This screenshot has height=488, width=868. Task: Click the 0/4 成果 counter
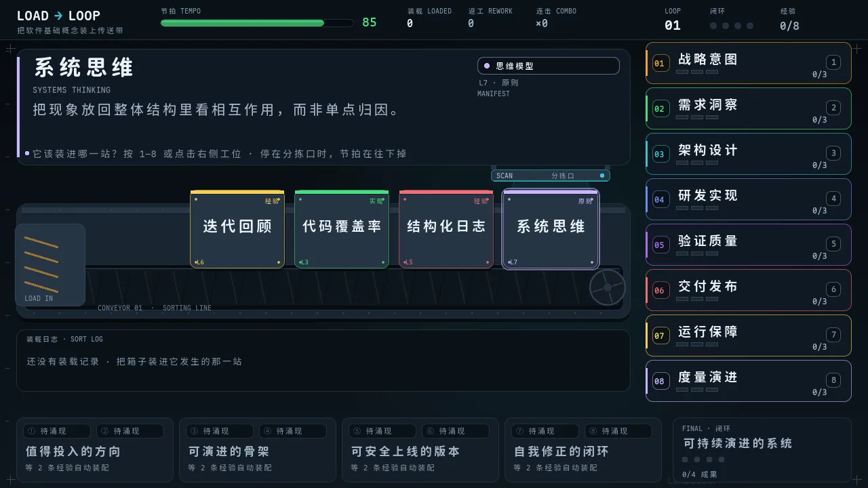pos(700,474)
